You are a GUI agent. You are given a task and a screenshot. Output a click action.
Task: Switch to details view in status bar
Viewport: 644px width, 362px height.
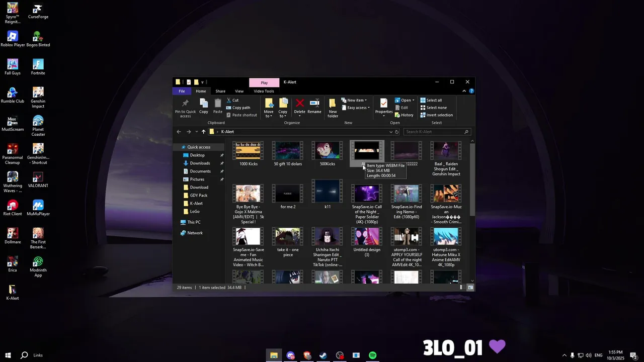462,288
